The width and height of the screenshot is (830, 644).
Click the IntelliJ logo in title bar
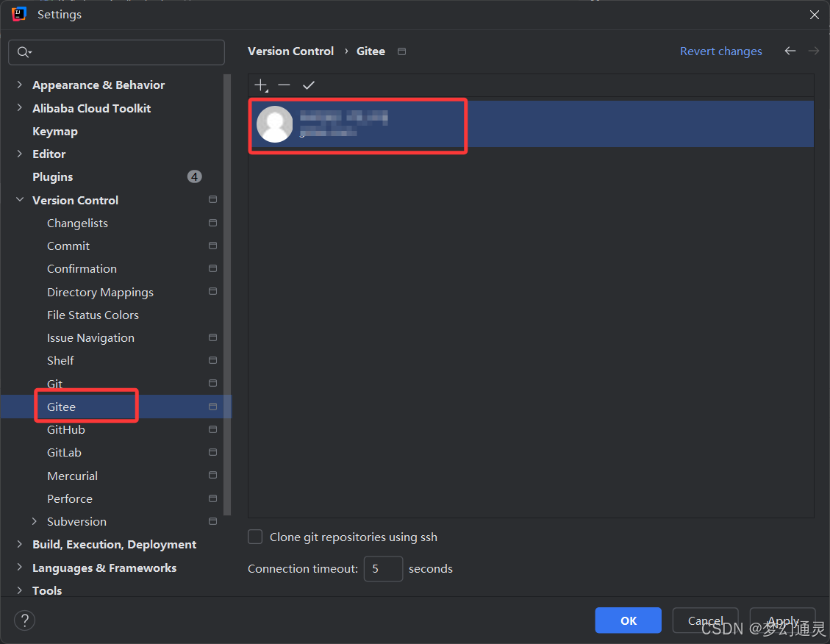19,14
